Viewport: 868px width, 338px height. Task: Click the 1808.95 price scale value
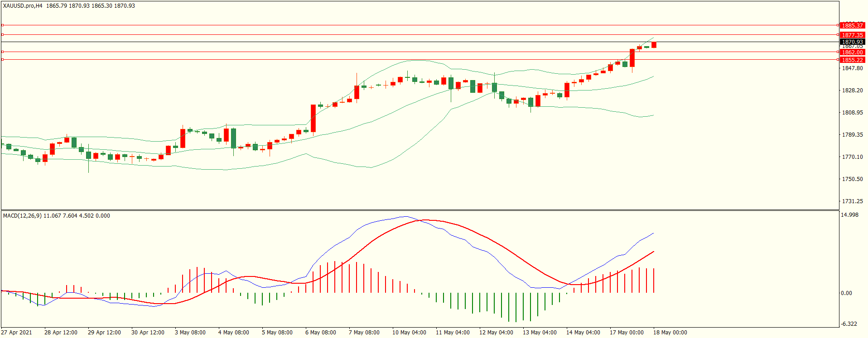tap(852, 113)
